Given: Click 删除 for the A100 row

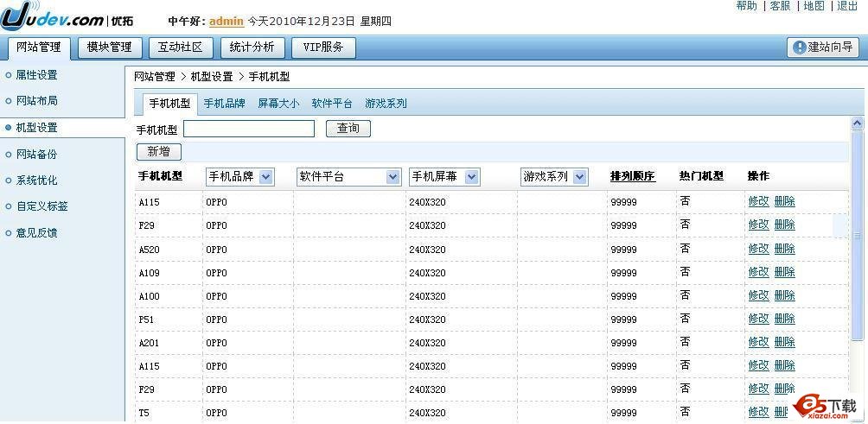Looking at the screenshot, I should coord(784,295).
